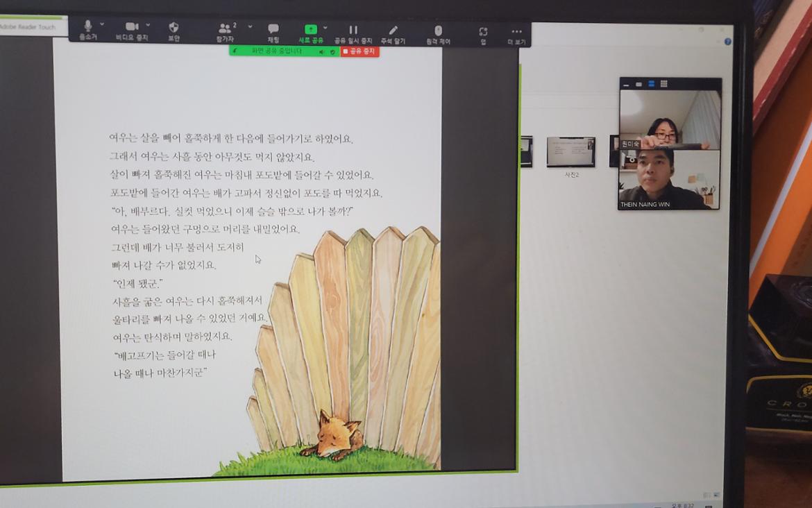Open the 더 보기 more menu
812x508 pixels.
click(516, 35)
